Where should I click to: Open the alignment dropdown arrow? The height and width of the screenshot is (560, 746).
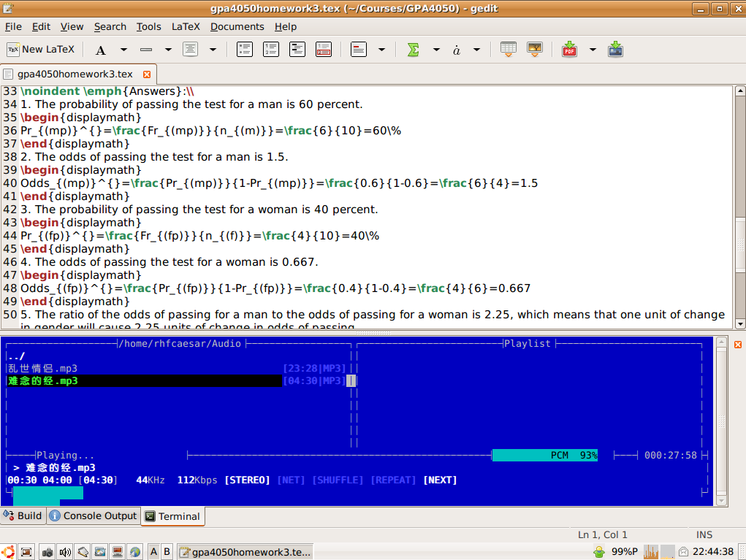pos(213,50)
